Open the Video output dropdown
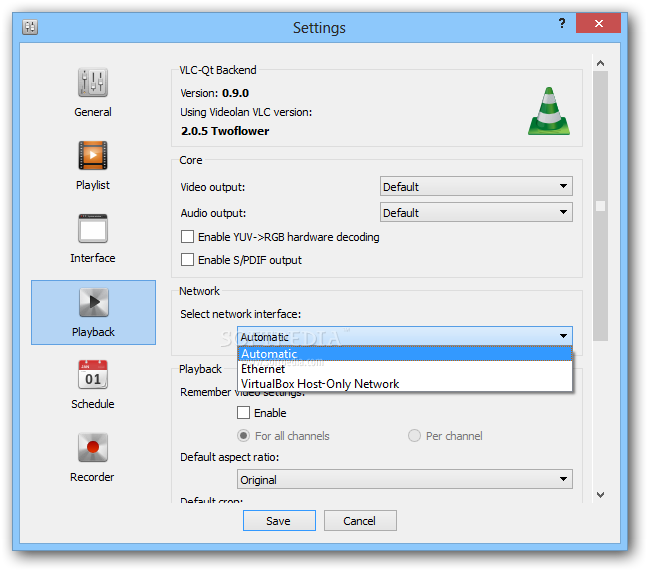 (x=476, y=186)
